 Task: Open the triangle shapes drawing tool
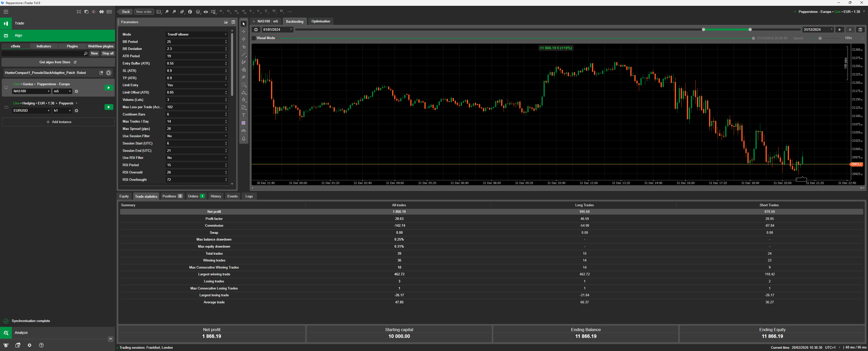point(243,93)
